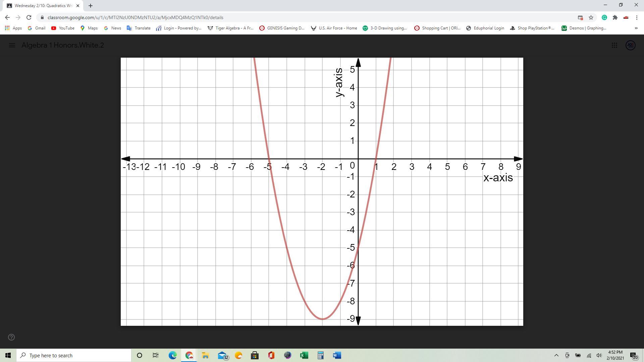Click the Google account avatar
The image size is (644, 362).
[x=631, y=45]
